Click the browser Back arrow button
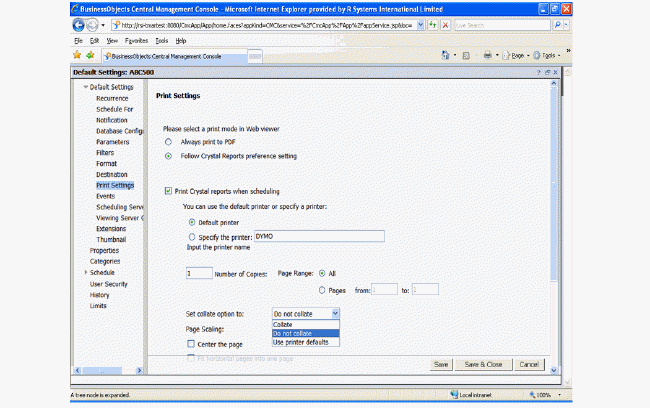Viewport: 650px width, 408px height. pyautogui.click(x=79, y=25)
